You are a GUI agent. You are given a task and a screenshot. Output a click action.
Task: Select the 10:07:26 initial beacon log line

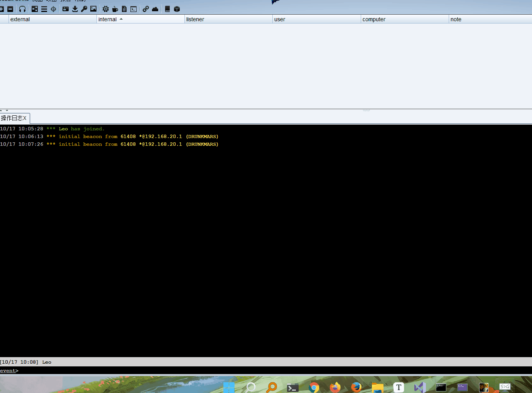(x=109, y=144)
